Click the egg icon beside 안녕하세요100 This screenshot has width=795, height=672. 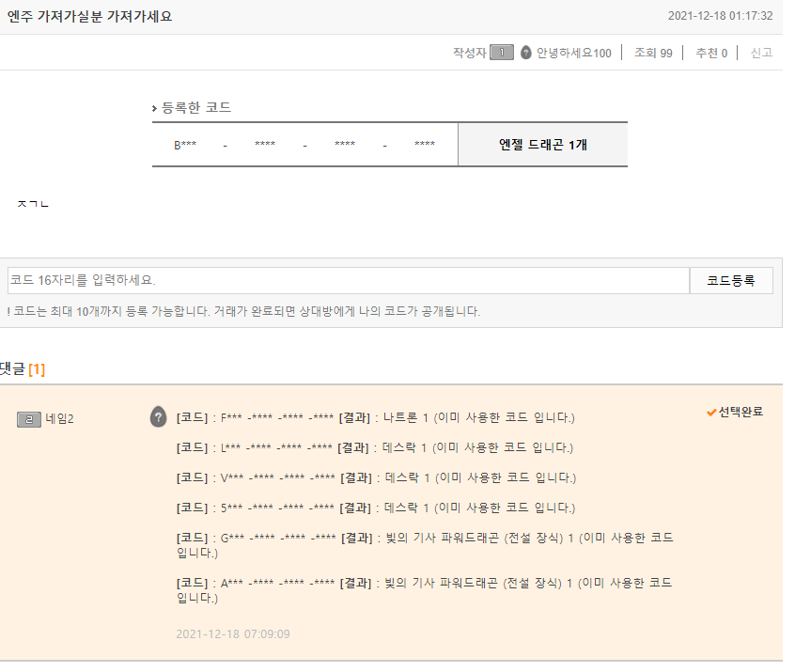(526, 53)
